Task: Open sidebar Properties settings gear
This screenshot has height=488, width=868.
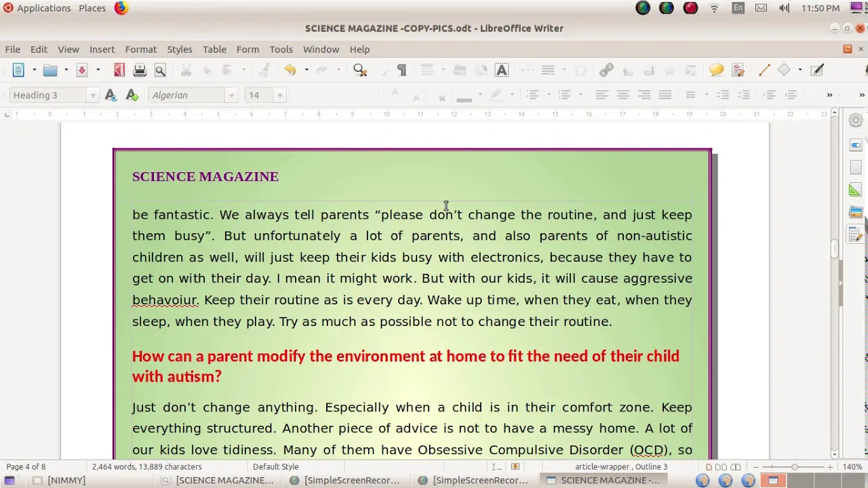Action: (x=856, y=120)
